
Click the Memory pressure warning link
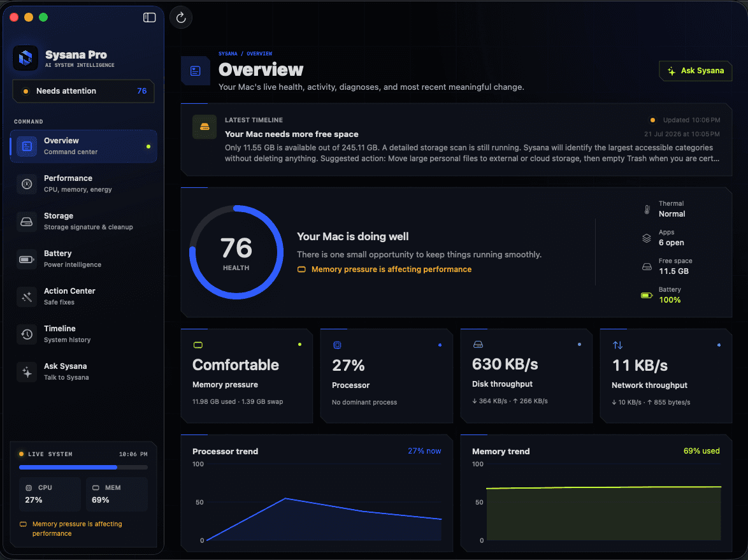coord(391,269)
